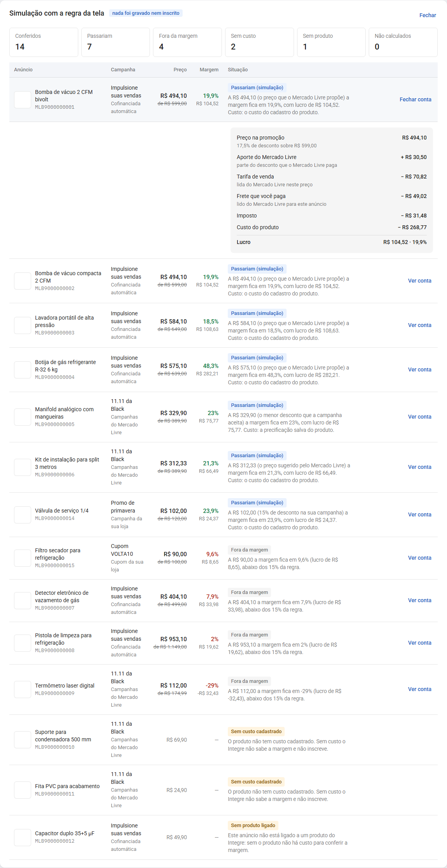Click Ver conta for Válvula de serviço 1/4
The image size is (447, 868).
pos(419,514)
